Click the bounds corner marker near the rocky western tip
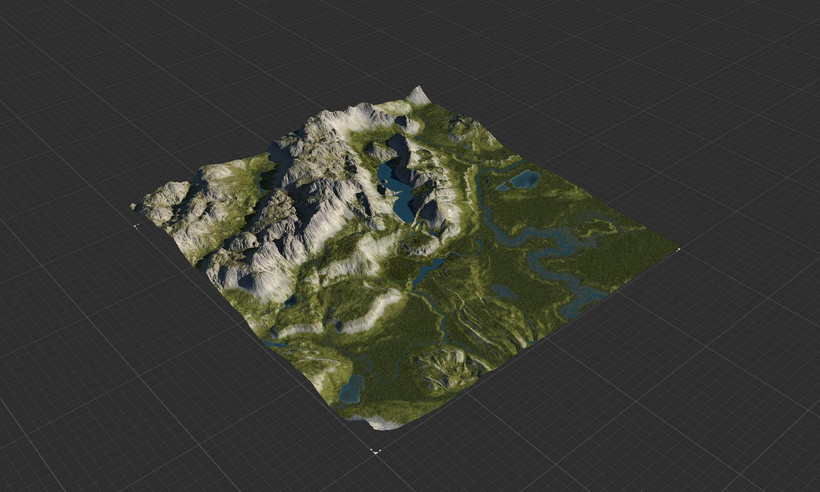Viewport: 820px width, 492px height. [x=135, y=226]
